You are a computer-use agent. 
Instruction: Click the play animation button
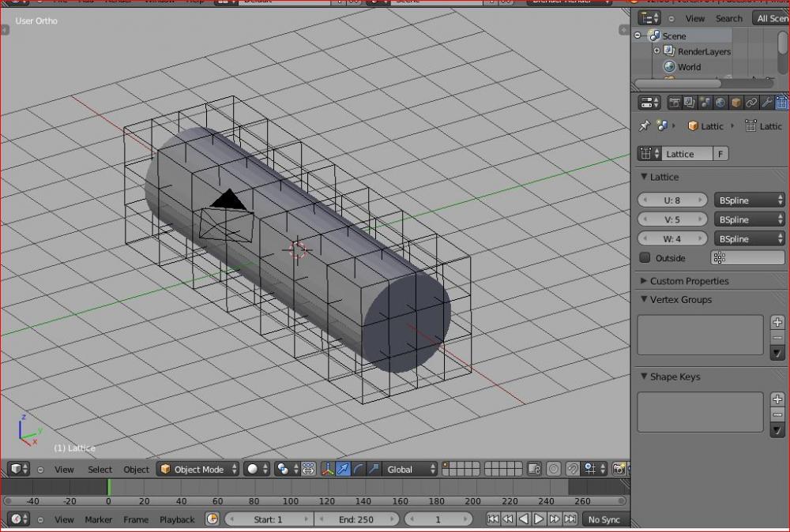click(x=539, y=519)
